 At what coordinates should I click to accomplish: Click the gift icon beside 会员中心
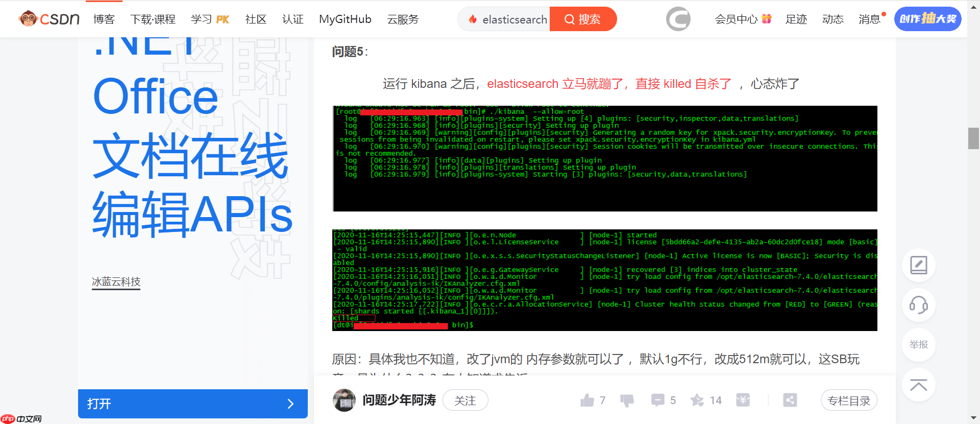click(766, 19)
